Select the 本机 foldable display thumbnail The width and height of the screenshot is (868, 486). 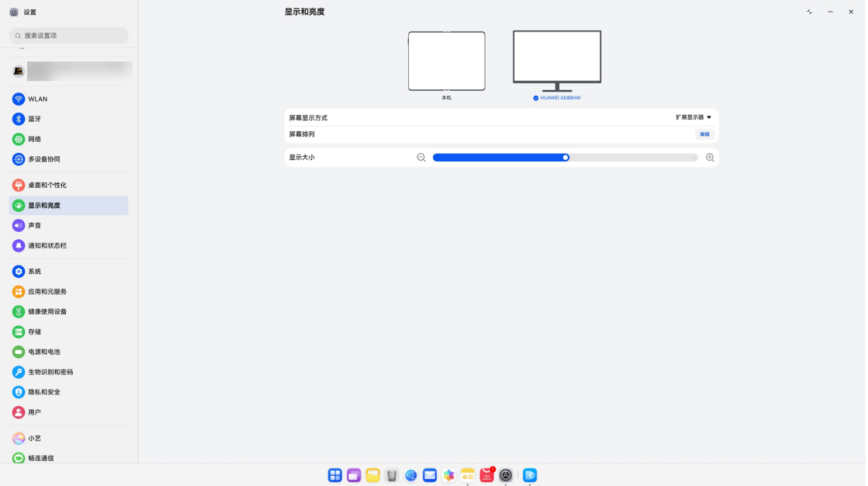(446, 62)
